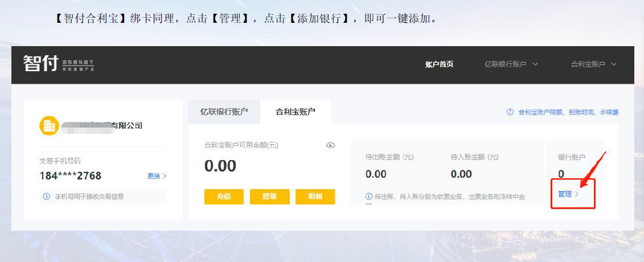Click the yellow company building avatar icon
The height and width of the screenshot is (262, 644).
click(x=48, y=125)
